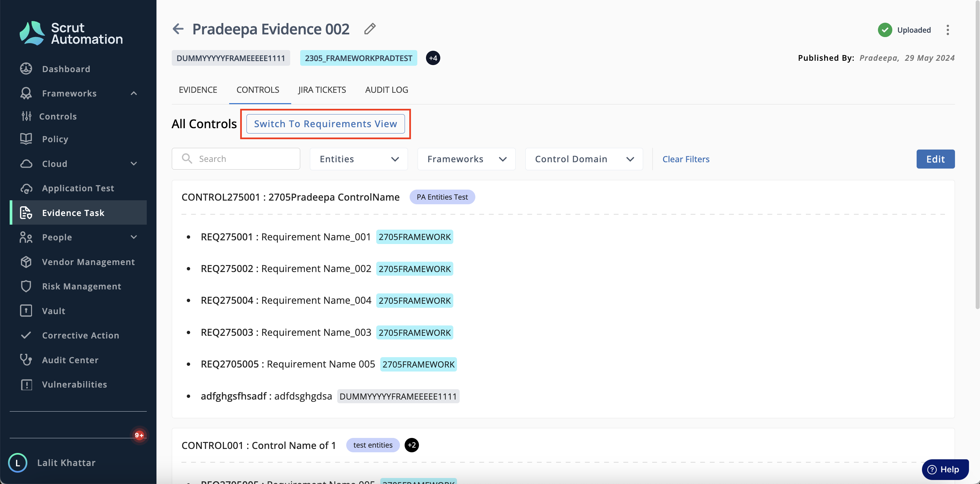Click the test entities chip
The width and height of the screenshot is (980, 484).
point(373,445)
